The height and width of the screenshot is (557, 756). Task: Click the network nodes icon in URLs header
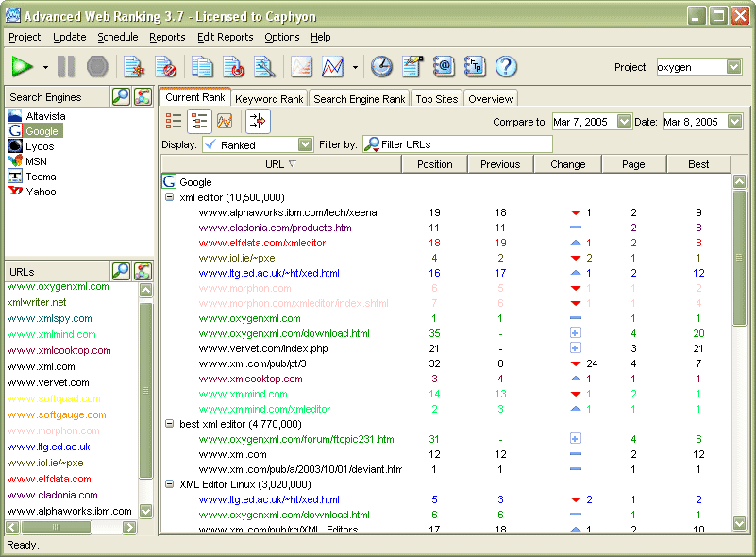143,272
